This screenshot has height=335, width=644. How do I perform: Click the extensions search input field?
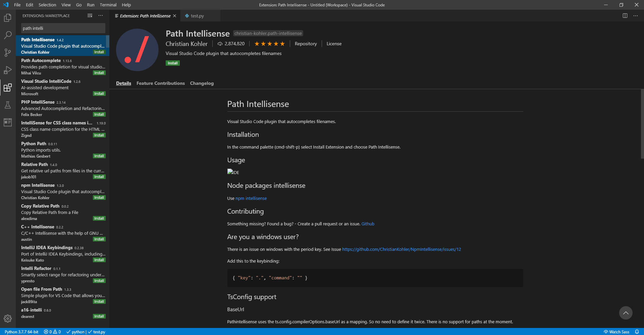[x=63, y=28]
